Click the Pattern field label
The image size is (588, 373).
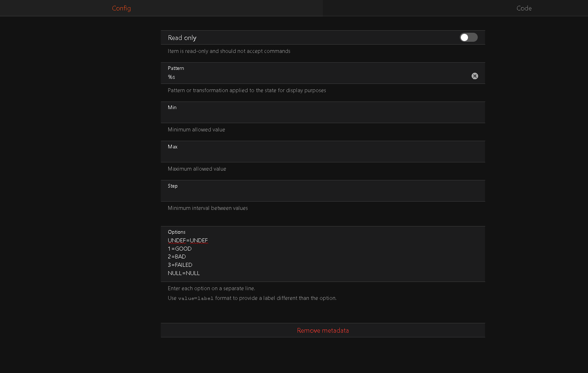coord(176,68)
